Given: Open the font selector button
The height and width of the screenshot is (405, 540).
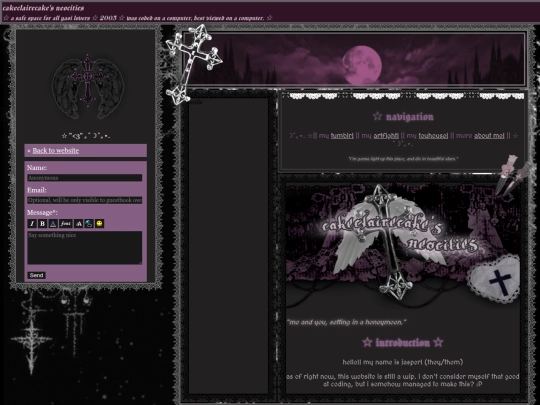Looking at the screenshot, I should tap(65, 224).
